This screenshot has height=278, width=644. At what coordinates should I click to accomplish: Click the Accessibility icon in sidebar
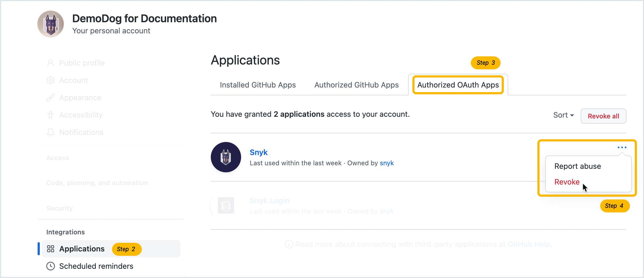point(51,115)
